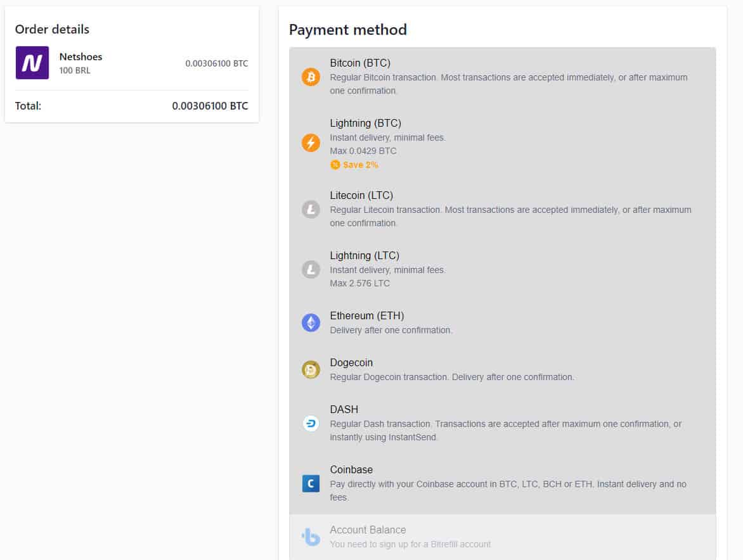The height and width of the screenshot is (560, 743).
Task: Click the Order details heading
Action: point(52,29)
